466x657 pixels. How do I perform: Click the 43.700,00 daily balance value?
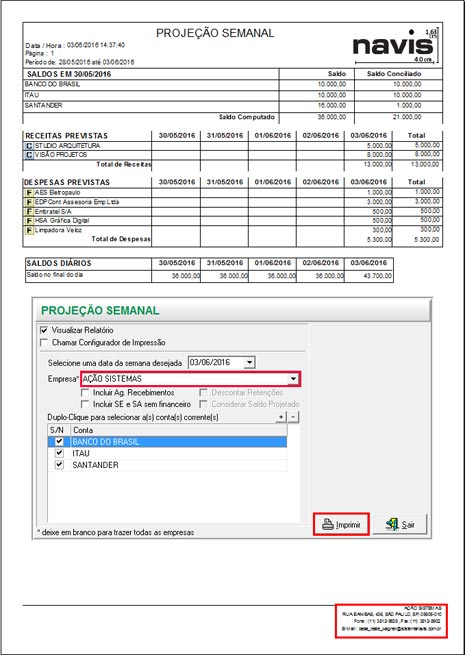coord(378,276)
